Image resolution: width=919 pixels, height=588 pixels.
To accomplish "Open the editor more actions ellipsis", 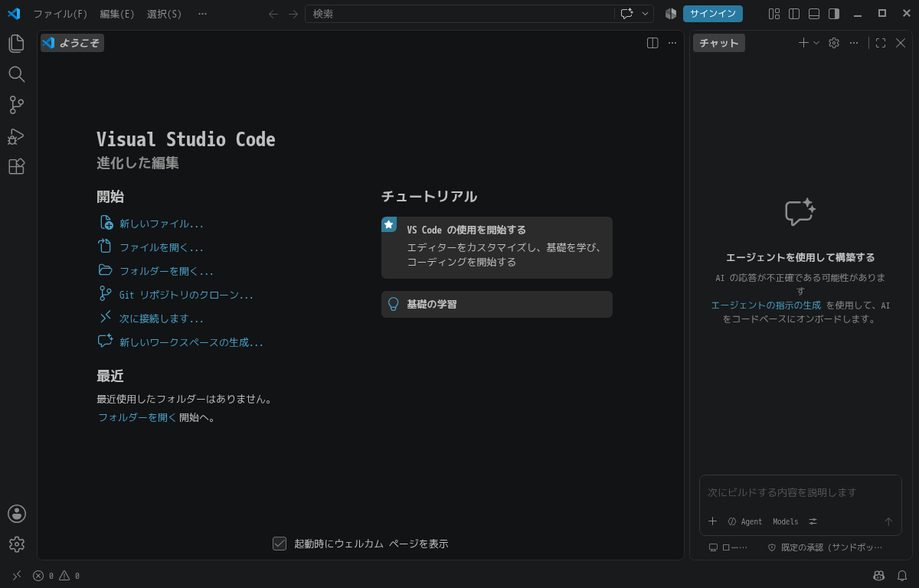I will pyautogui.click(x=672, y=43).
